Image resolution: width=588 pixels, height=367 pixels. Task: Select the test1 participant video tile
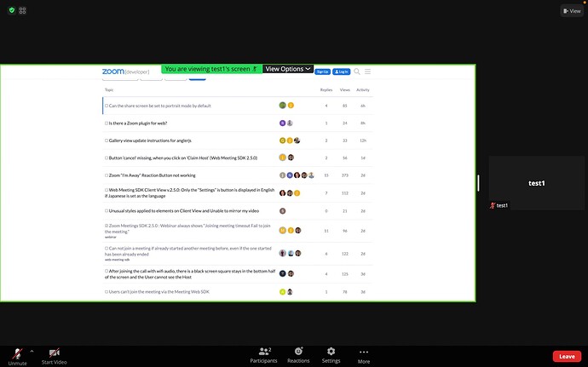pyautogui.click(x=536, y=183)
